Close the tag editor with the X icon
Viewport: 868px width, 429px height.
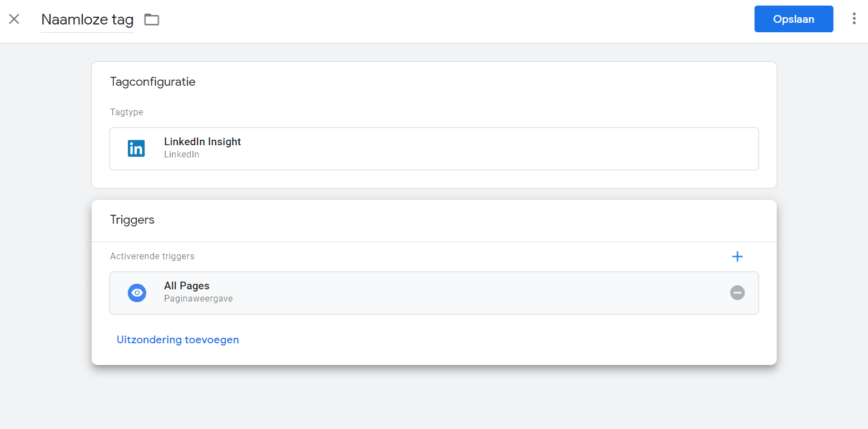(14, 19)
